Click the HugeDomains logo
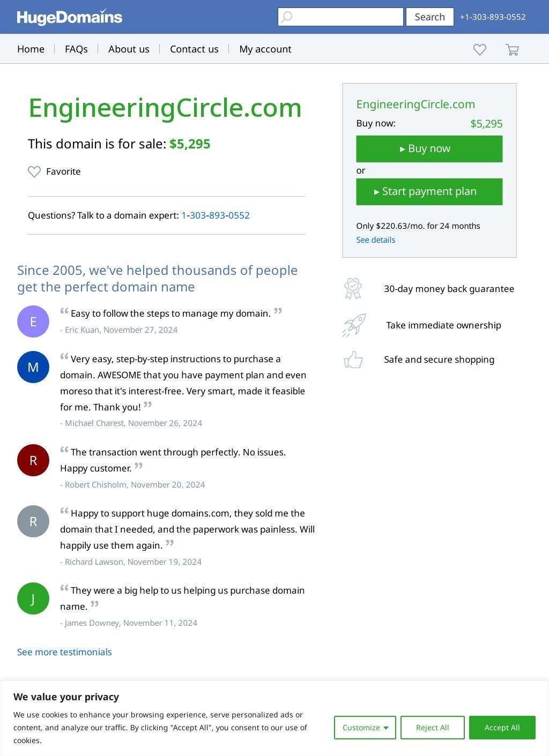Image resolution: width=549 pixels, height=756 pixels. coord(70,17)
